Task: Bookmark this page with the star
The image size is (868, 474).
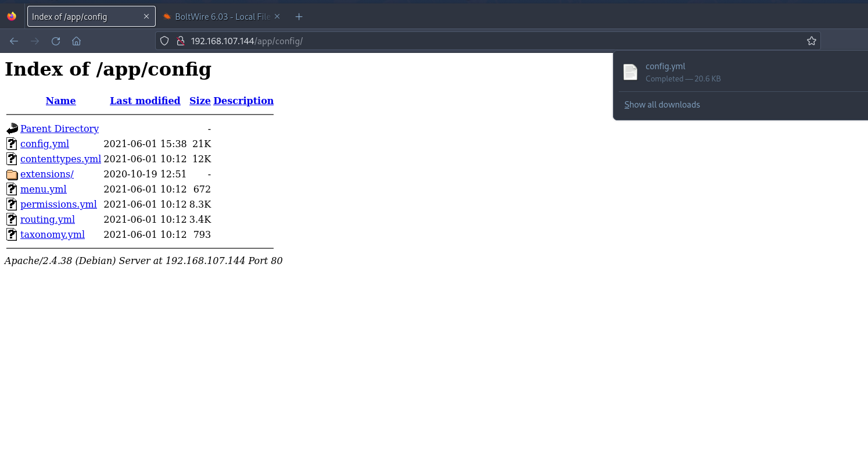Action: tap(812, 41)
